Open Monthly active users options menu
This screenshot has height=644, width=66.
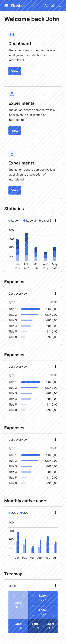coord(55,512)
